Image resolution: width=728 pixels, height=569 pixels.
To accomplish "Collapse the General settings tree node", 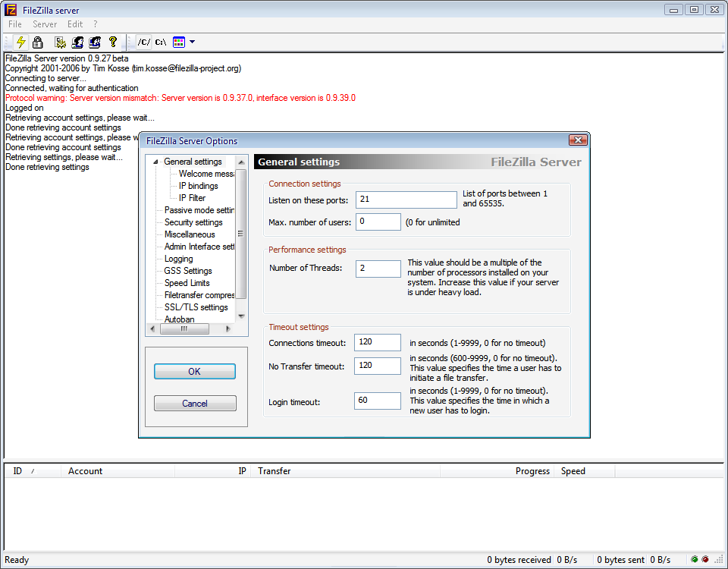I will [x=155, y=162].
